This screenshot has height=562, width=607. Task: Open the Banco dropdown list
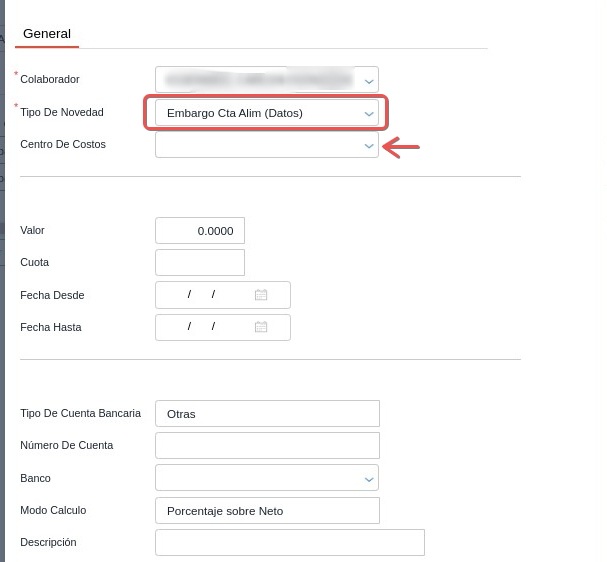point(369,478)
